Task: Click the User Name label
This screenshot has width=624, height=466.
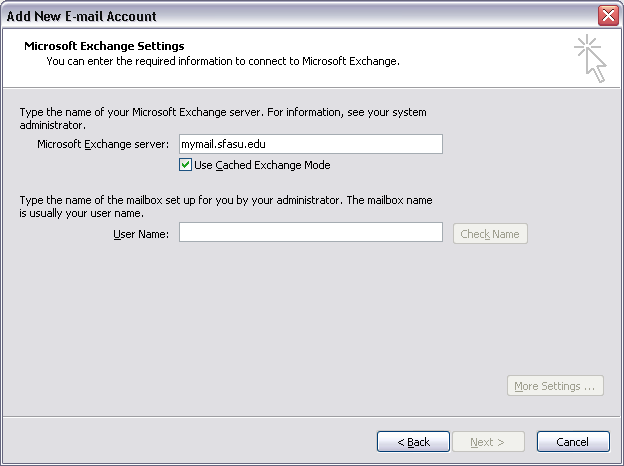Action: tap(141, 234)
